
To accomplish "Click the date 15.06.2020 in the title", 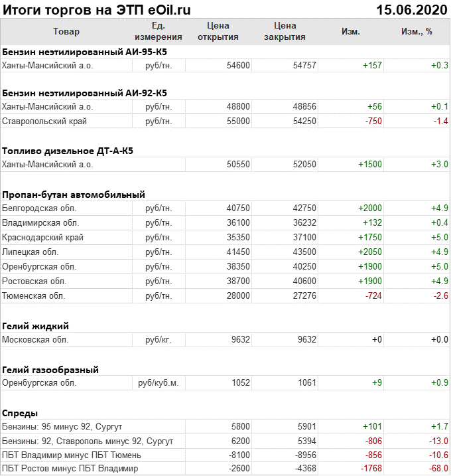I will (x=411, y=9).
